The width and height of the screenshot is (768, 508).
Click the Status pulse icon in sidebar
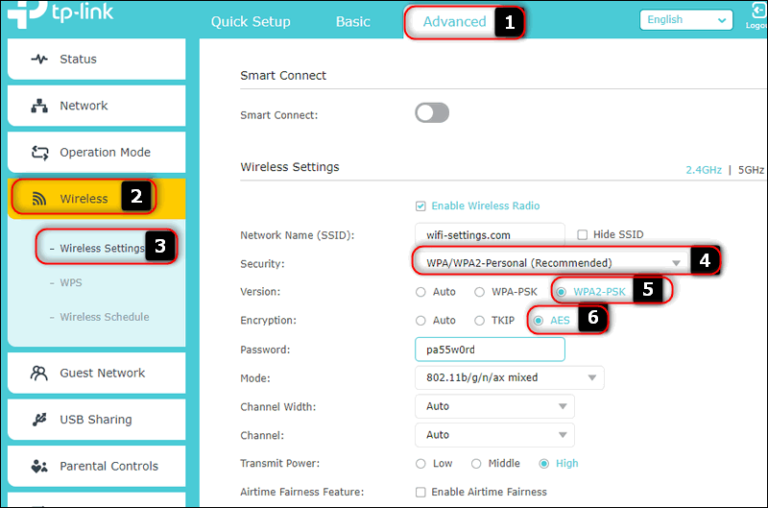pos(40,59)
